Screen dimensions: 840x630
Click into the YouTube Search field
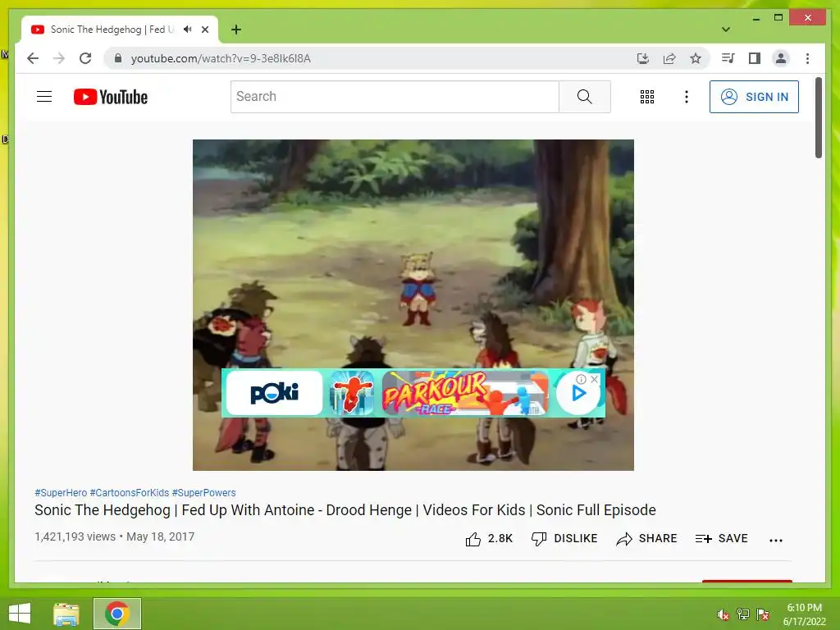tap(395, 97)
